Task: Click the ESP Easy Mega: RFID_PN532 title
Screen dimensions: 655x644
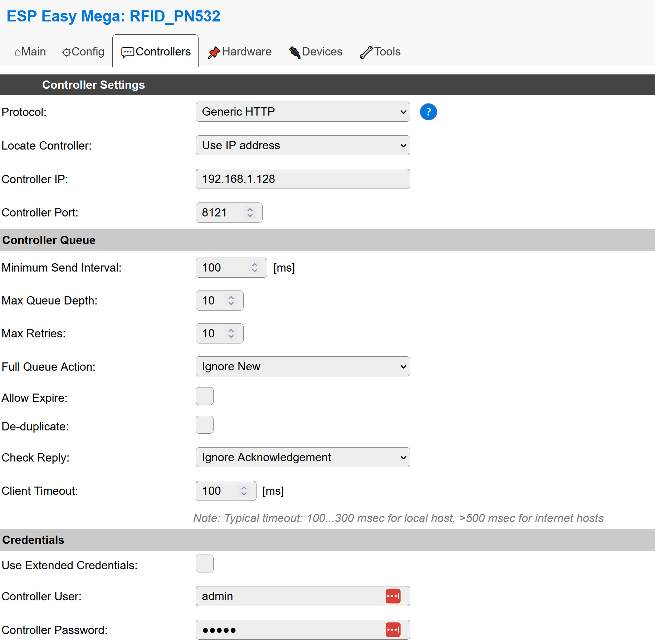Action: 113,16
